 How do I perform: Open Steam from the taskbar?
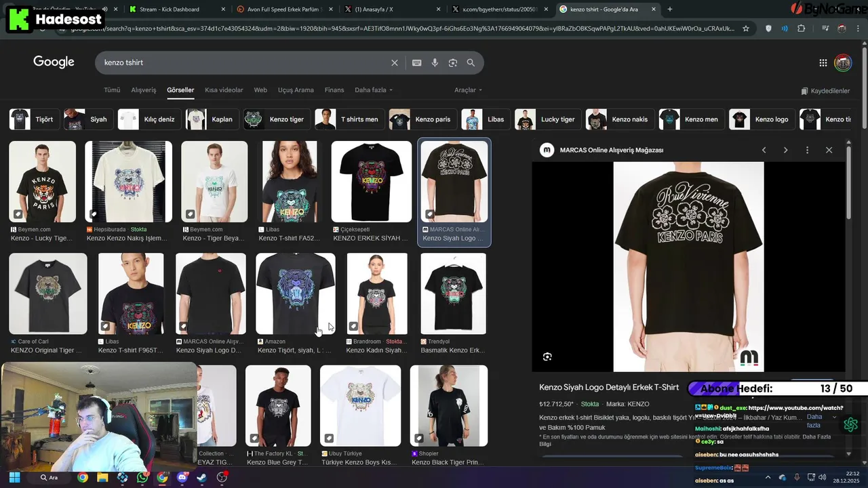201,477
